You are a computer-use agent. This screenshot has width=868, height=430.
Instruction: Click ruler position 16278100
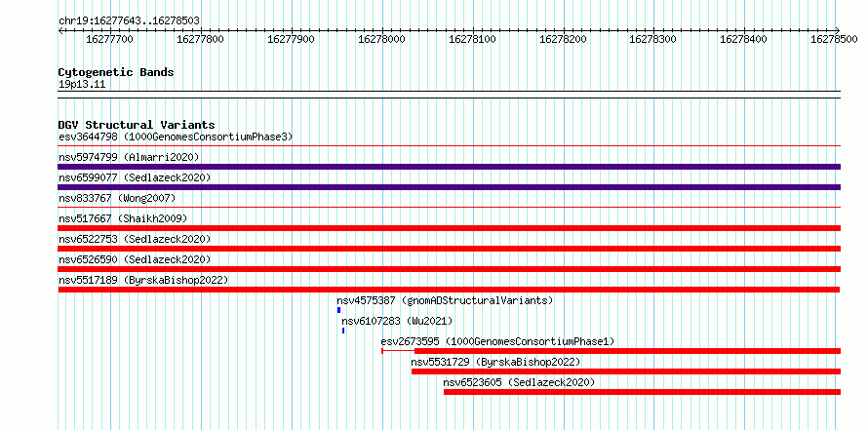(x=472, y=39)
